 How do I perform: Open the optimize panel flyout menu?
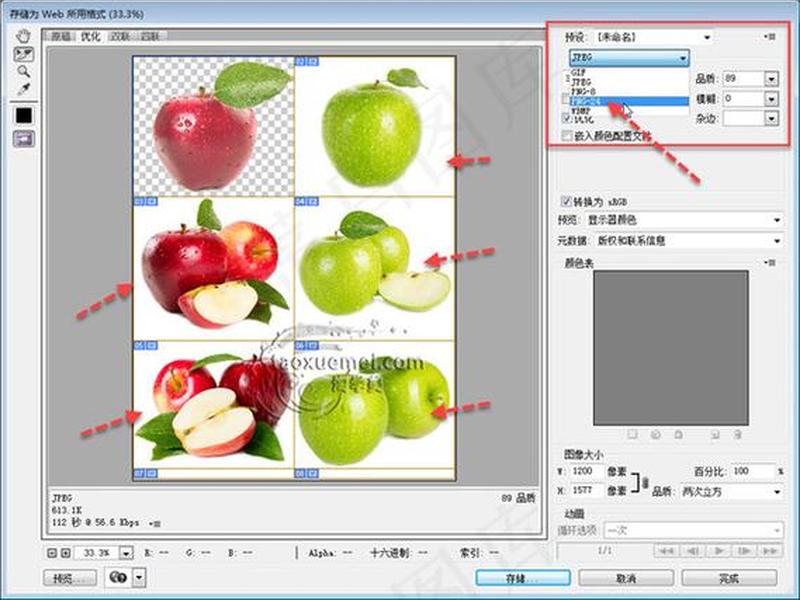coord(770,37)
